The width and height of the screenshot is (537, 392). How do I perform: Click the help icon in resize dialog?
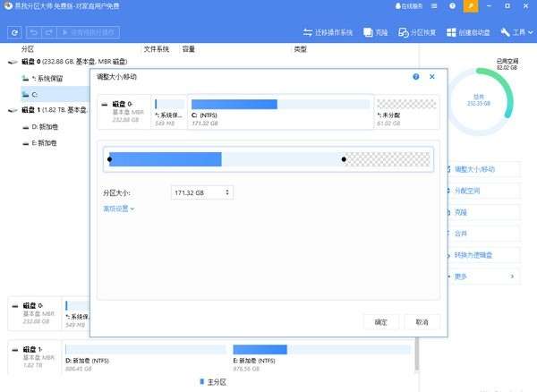[416, 77]
